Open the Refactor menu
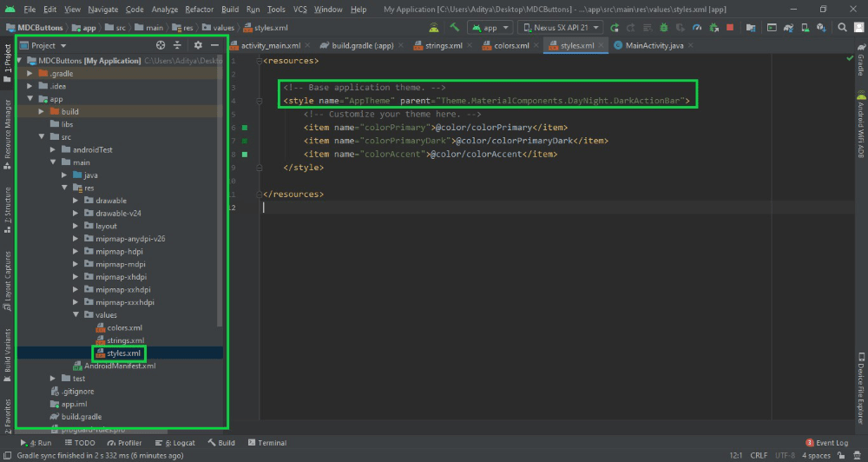Screen dimensions: 868x462 (199, 9)
